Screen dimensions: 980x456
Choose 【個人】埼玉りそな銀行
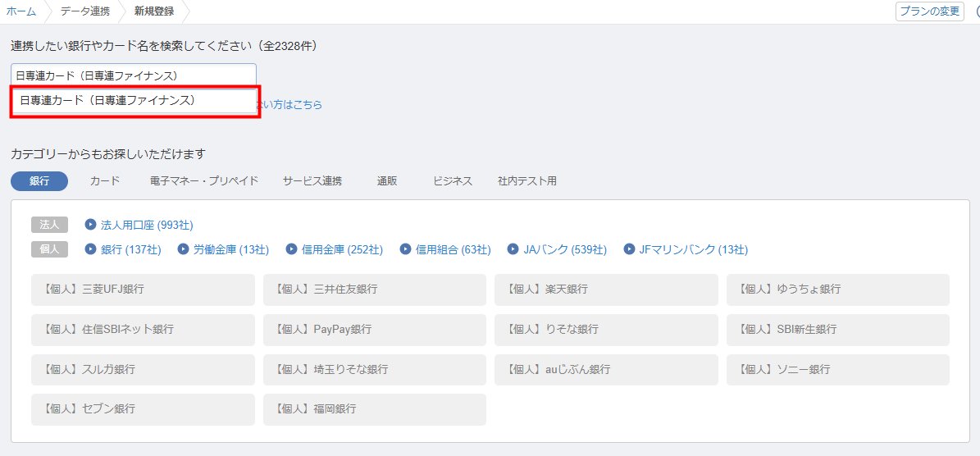click(x=375, y=370)
